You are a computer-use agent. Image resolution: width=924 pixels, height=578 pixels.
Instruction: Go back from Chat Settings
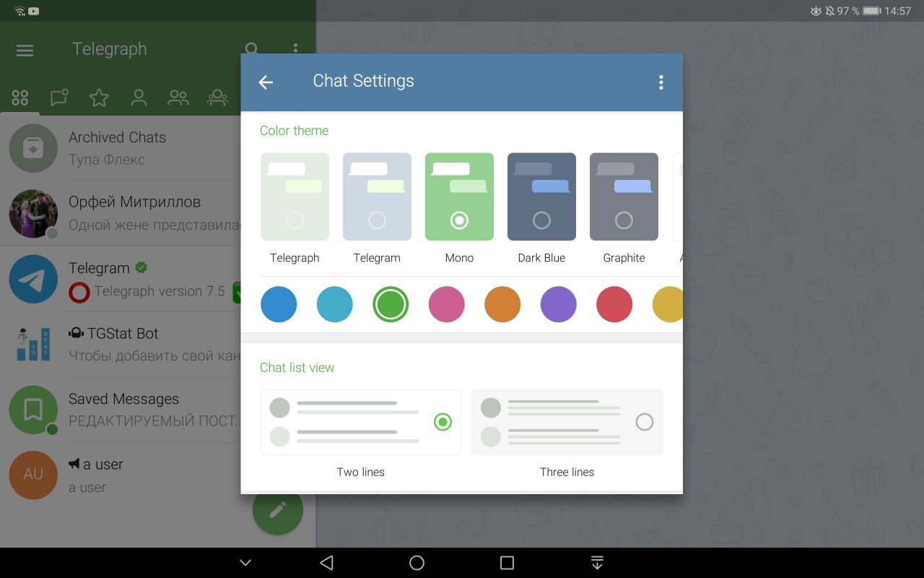point(266,82)
